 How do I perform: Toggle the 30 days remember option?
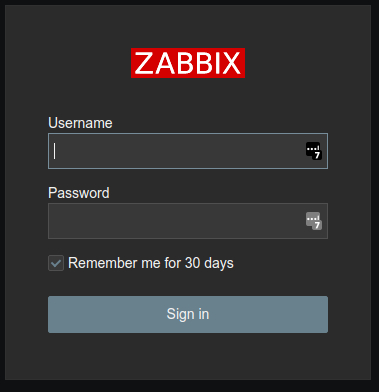tap(56, 263)
